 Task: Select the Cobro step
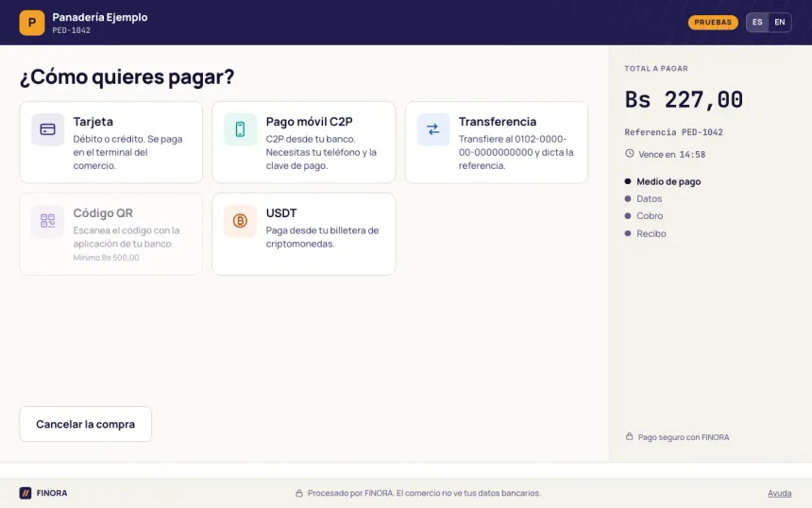pyautogui.click(x=644, y=216)
